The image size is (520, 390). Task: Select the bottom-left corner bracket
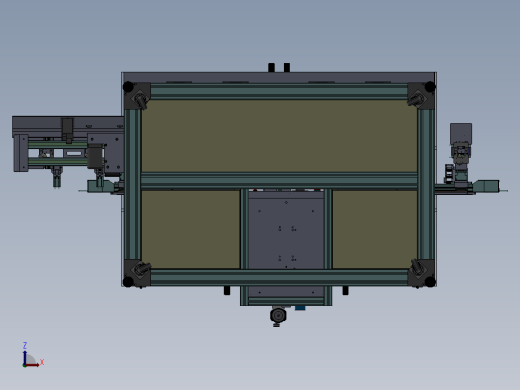[137, 273]
